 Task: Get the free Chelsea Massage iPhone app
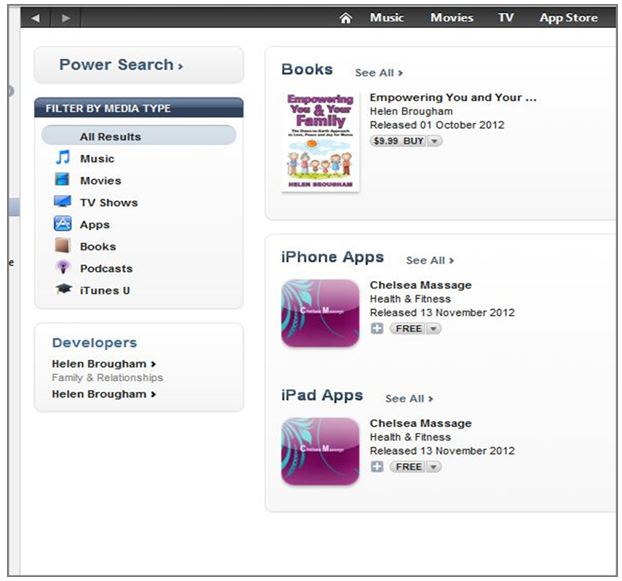408,329
